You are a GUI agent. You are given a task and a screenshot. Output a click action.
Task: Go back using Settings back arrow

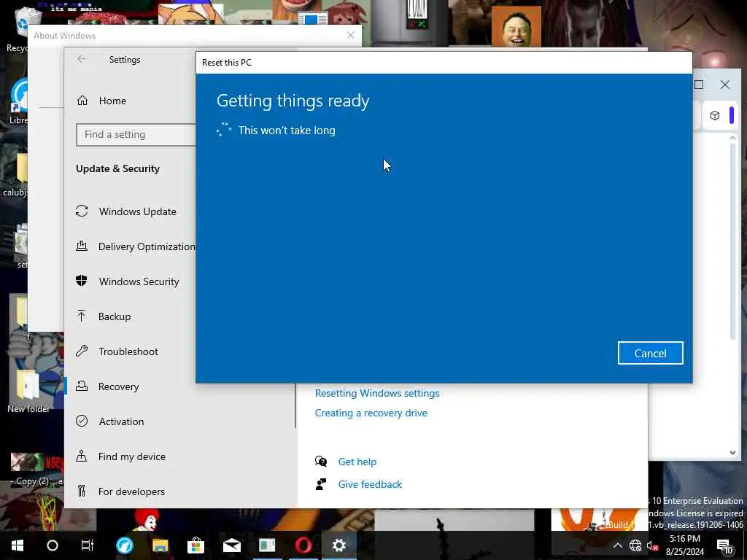click(82, 59)
